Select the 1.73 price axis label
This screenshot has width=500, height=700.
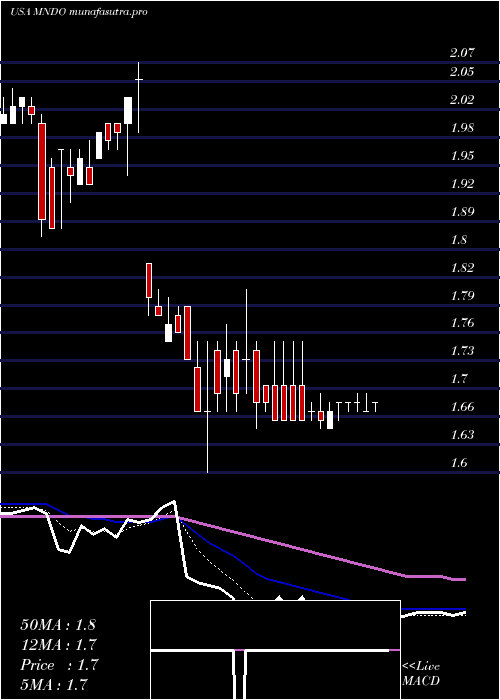pos(462,351)
